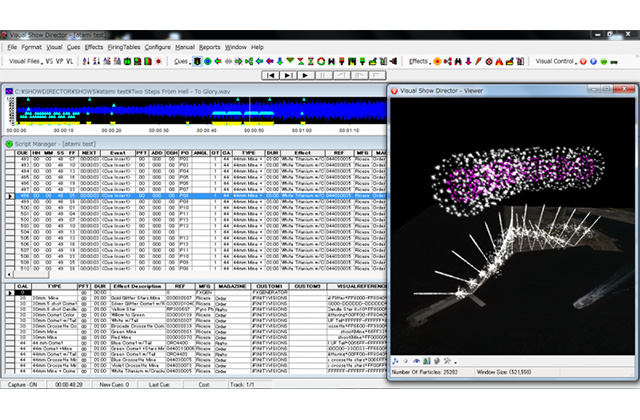Click the sort ascending A-Z icon

tap(86, 61)
